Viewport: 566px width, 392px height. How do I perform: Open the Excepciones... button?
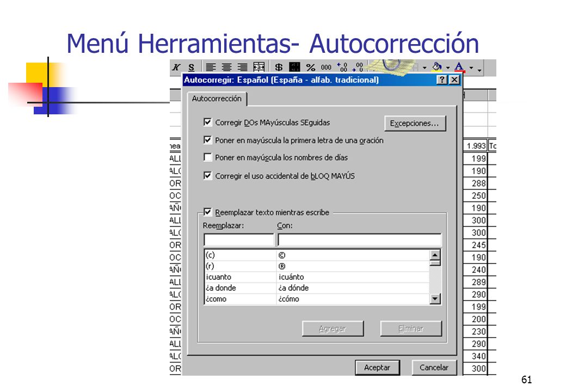(x=415, y=124)
